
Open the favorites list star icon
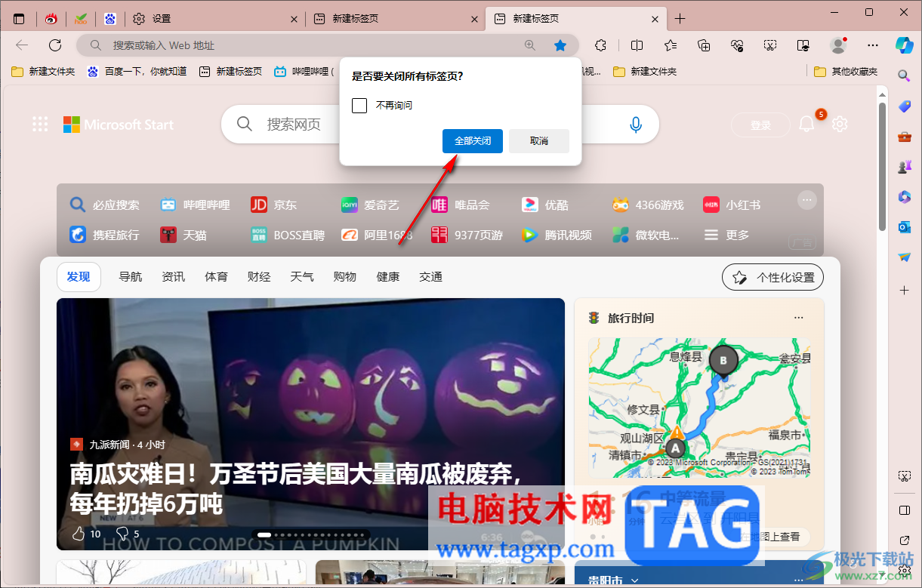point(671,45)
